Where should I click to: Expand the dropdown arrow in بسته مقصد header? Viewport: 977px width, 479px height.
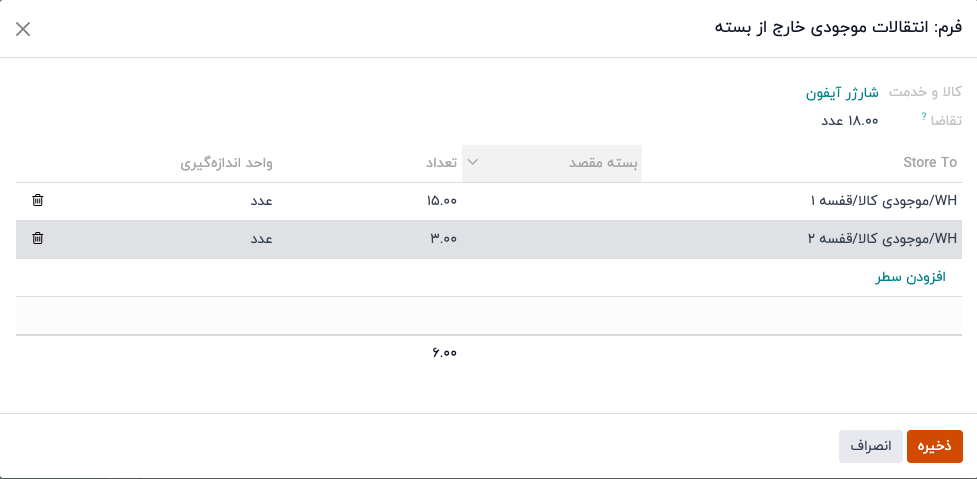tap(473, 162)
